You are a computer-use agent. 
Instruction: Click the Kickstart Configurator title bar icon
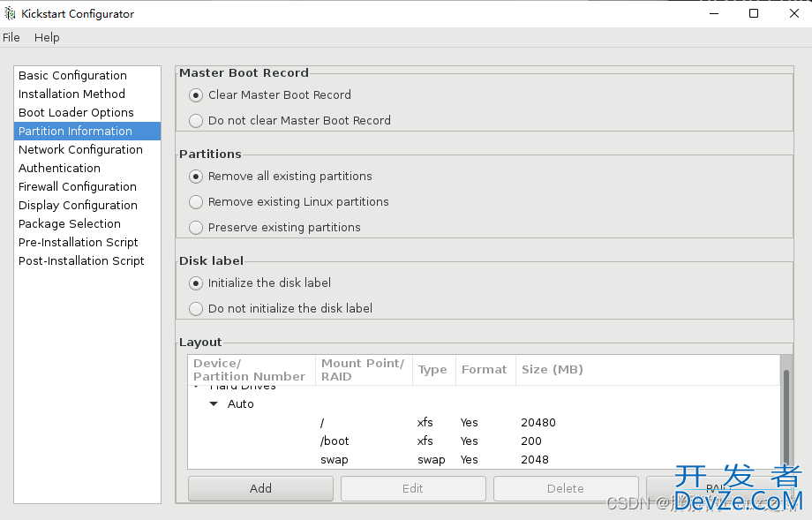(10, 13)
